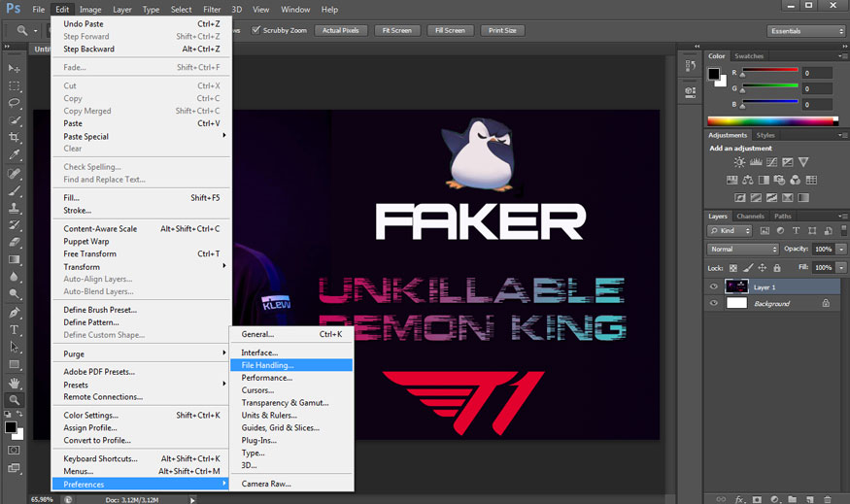The height and width of the screenshot is (504, 850).
Task: Add a Photo Filter adjustment
Action: 779,180
